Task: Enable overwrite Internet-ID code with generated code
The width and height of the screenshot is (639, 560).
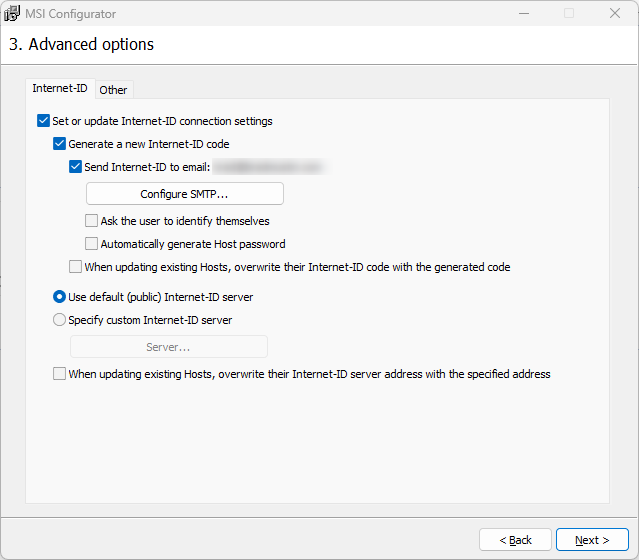Action: 76,267
